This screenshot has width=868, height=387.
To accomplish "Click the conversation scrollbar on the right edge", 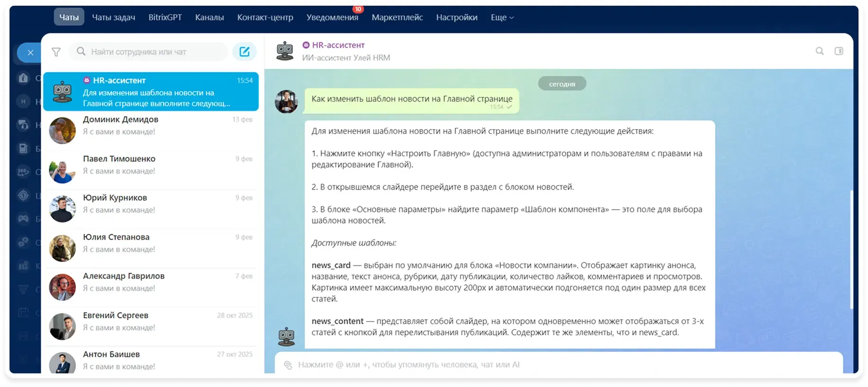I will click(x=851, y=250).
